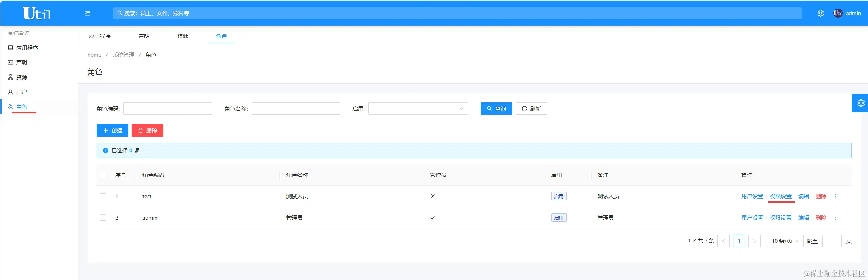
Task: Select page 1 in pagination
Action: [739, 241]
